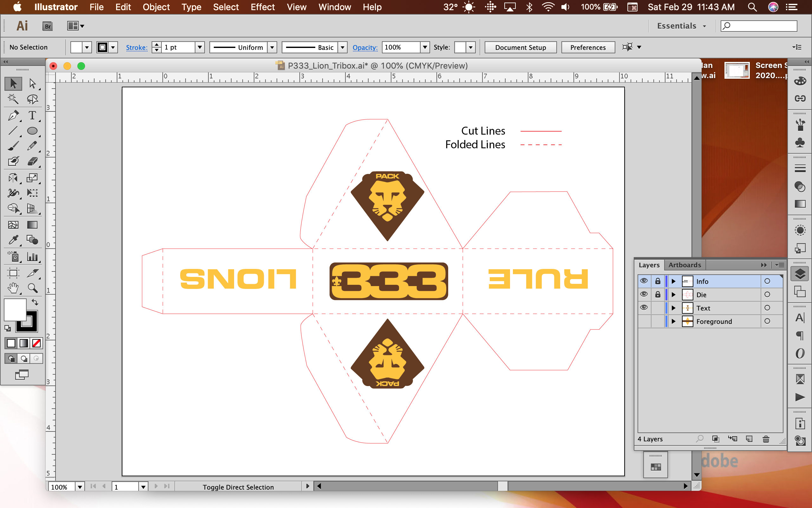Image resolution: width=812 pixels, height=508 pixels.
Task: Click the Adobe search input field
Action: pyautogui.click(x=759, y=26)
